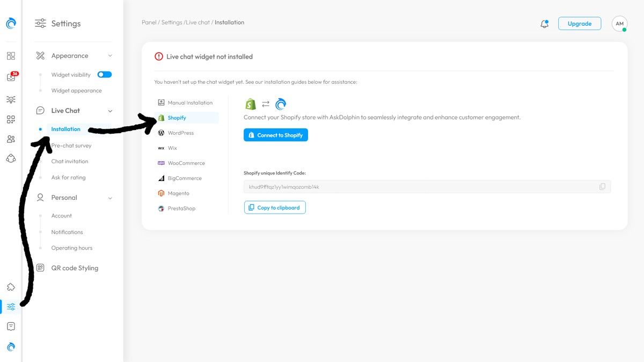
Task: Click the QR code Styling icon in the settings menu
Action: pyautogui.click(x=40, y=268)
